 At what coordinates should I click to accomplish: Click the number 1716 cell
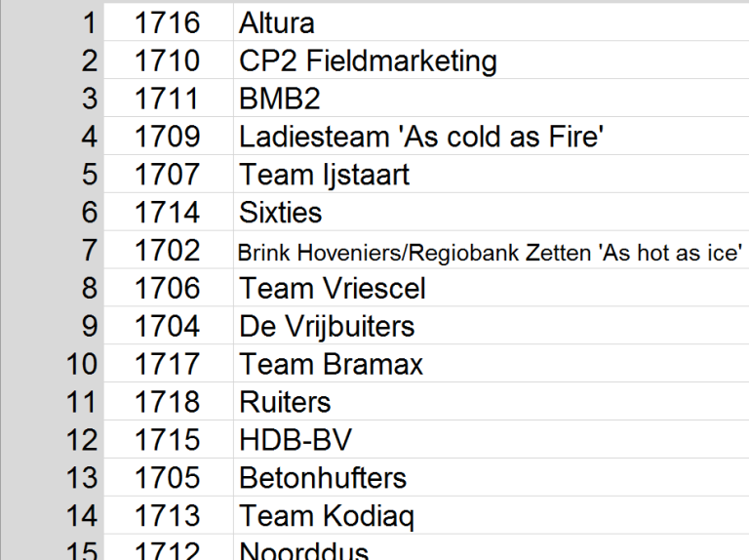click(x=167, y=22)
